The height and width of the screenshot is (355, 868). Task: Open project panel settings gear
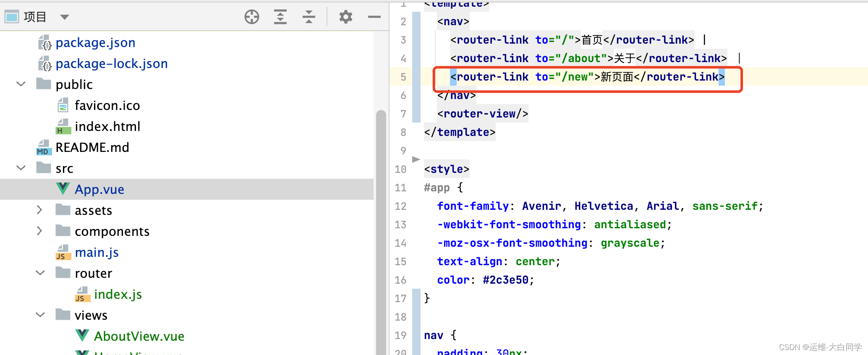coord(346,17)
